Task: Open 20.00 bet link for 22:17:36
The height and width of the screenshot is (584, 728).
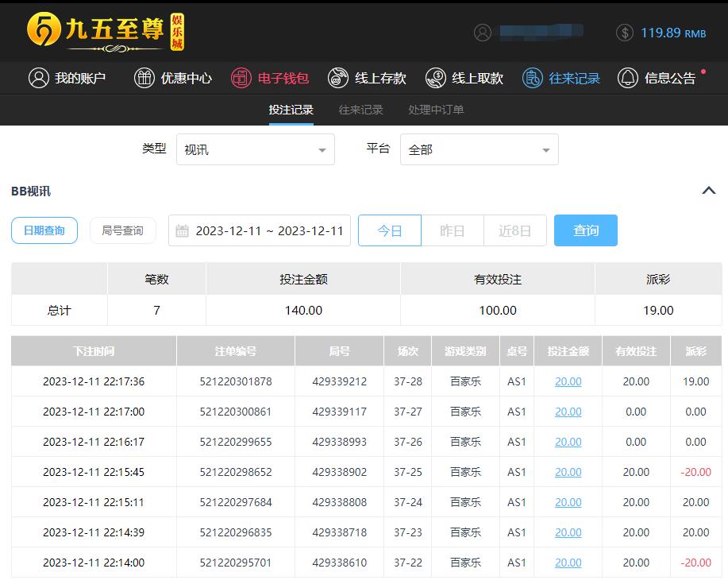Action: pyautogui.click(x=568, y=381)
